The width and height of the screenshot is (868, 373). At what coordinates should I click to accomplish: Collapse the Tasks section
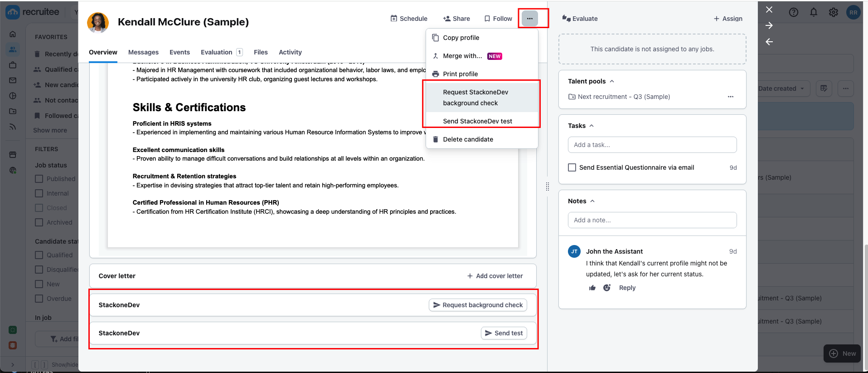[592, 126]
